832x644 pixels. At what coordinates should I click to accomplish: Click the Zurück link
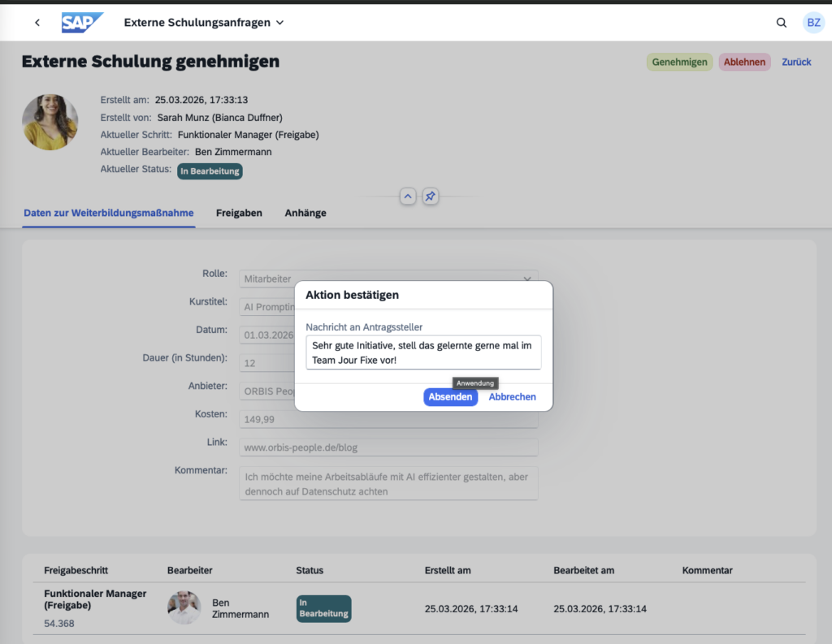pos(796,62)
